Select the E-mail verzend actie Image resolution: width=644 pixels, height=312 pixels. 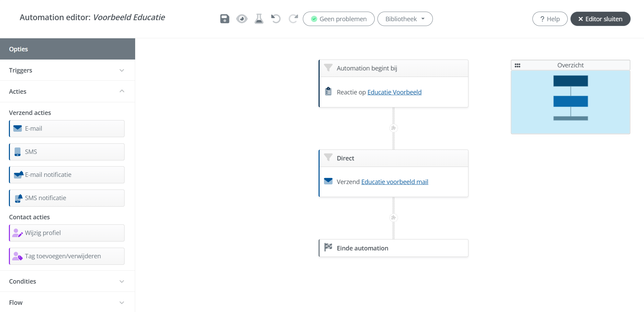(x=66, y=129)
